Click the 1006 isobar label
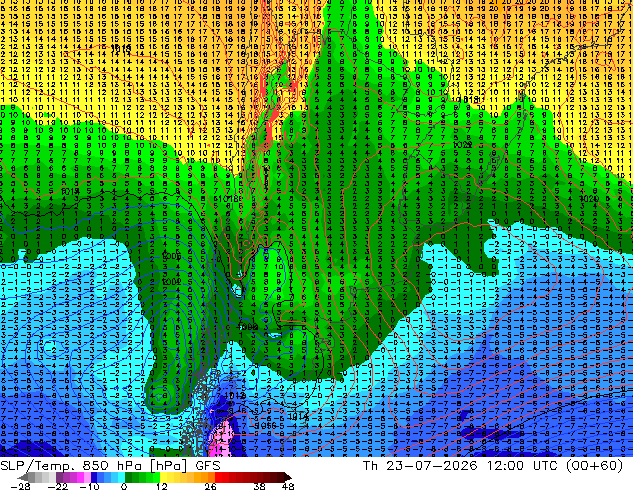 (171, 256)
